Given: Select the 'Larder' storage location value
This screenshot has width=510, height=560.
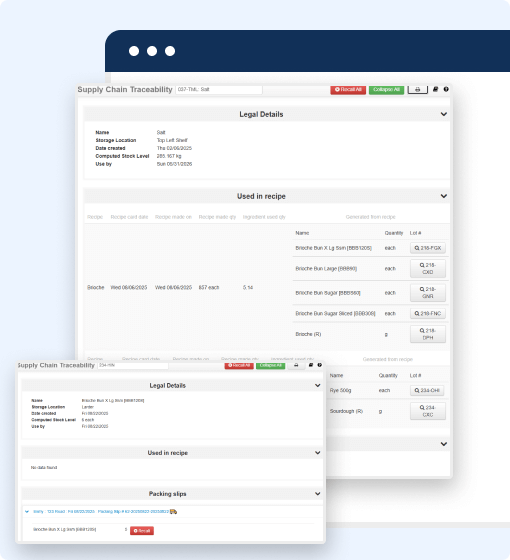Looking at the screenshot, I should click(88, 407).
